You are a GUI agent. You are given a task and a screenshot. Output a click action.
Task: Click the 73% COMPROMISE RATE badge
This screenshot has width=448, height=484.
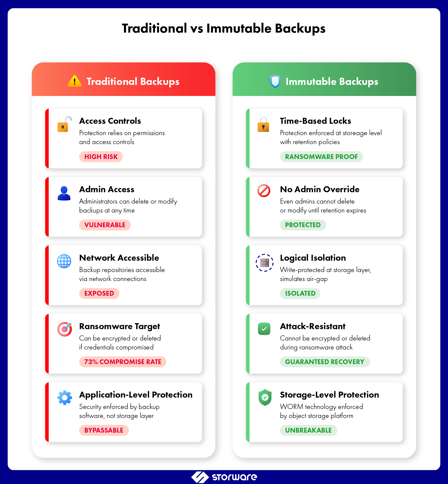tap(123, 362)
